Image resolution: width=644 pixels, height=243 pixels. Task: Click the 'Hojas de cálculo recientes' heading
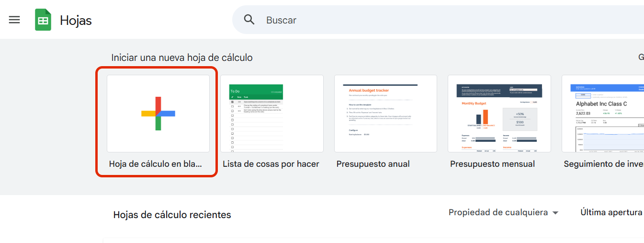click(x=172, y=215)
